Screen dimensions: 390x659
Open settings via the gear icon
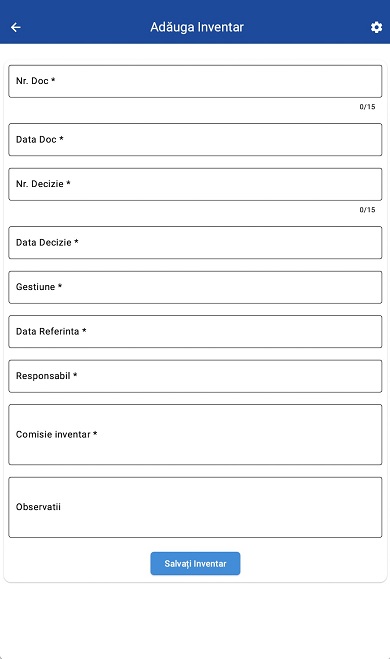pyautogui.click(x=376, y=27)
